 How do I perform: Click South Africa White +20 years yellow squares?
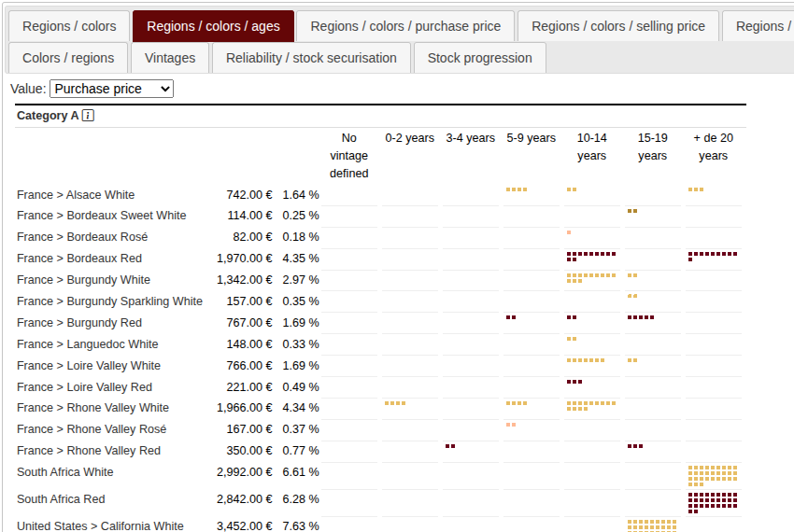pos(712,474)
